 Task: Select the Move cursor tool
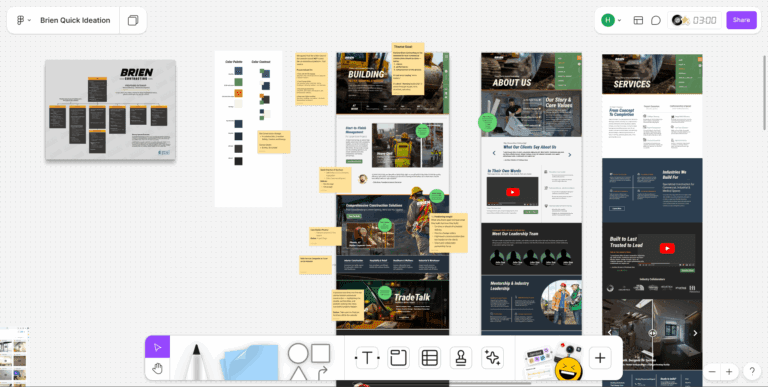click(157, 347)
